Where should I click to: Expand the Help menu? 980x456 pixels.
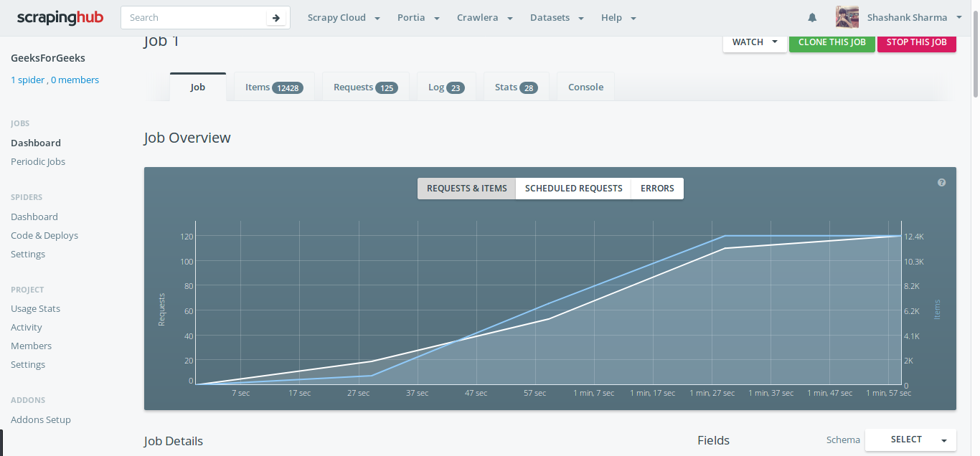coord(618,18)
